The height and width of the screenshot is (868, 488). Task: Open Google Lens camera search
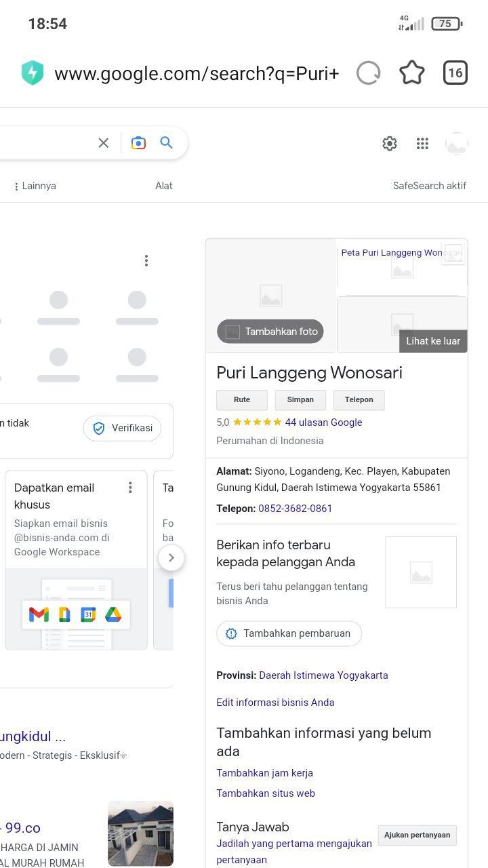point(138,143)
